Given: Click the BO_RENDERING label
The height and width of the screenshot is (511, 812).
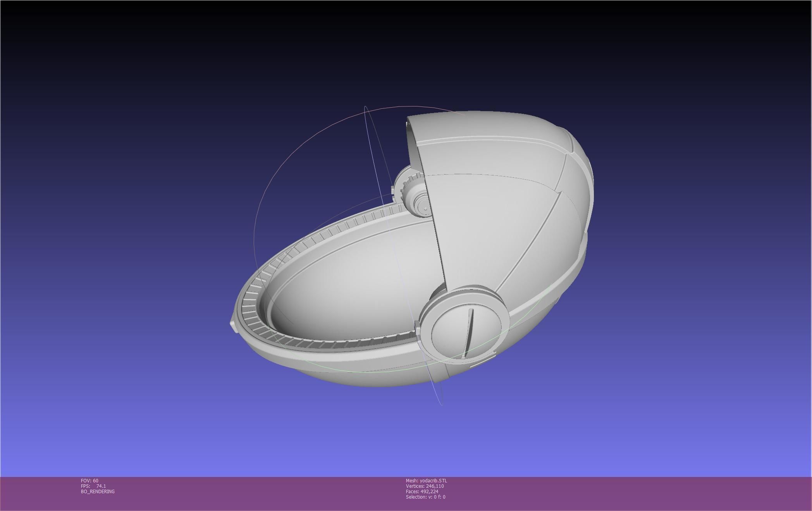Looking at the screenshot, I should (98, 492).
